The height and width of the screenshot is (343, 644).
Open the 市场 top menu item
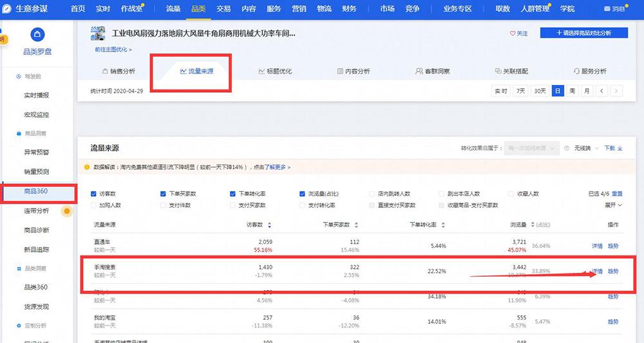click(387, 9)
